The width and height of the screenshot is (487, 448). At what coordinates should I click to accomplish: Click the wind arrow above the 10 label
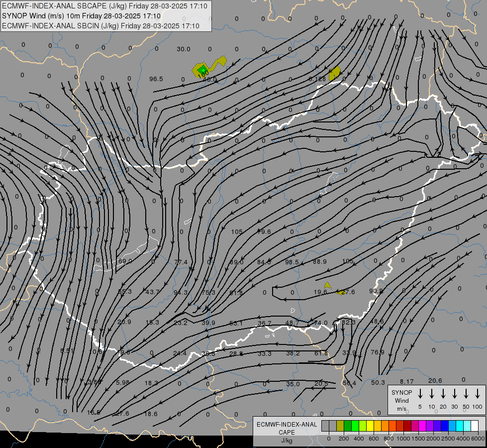pos(432,394)
